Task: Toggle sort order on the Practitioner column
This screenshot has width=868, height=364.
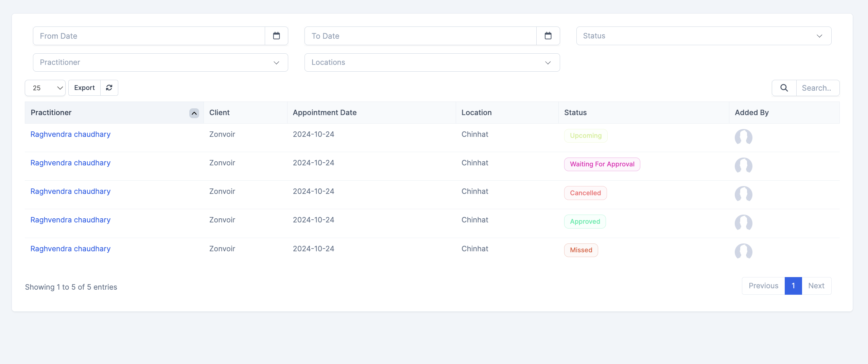Action: click(x=193, y=113)
